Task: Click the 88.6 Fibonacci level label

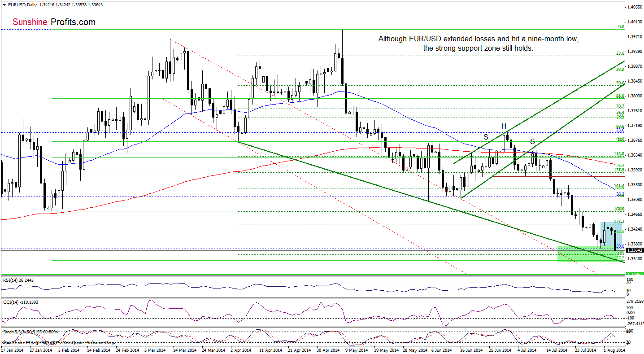Action: (621, 127)
